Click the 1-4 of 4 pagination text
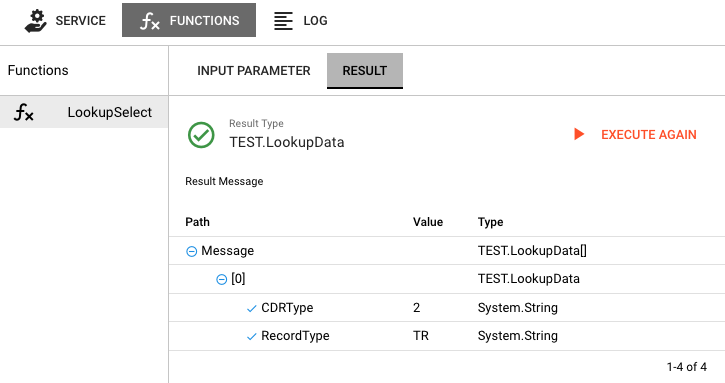 point(687,367)
